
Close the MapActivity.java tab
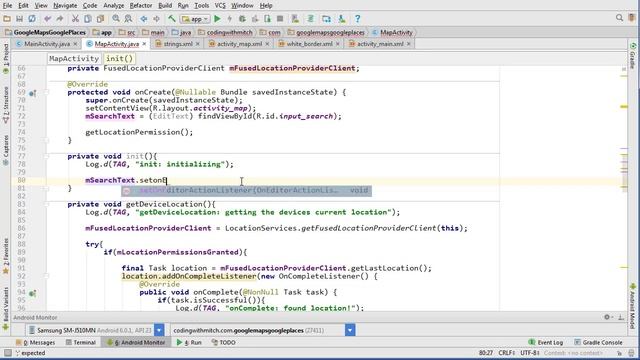click(x=144, y=44)
